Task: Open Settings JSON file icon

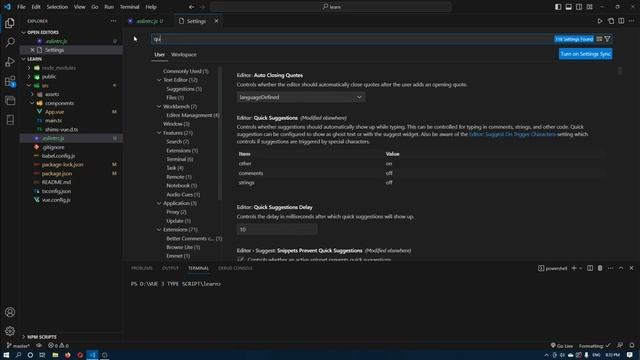Action: [611, 21]
